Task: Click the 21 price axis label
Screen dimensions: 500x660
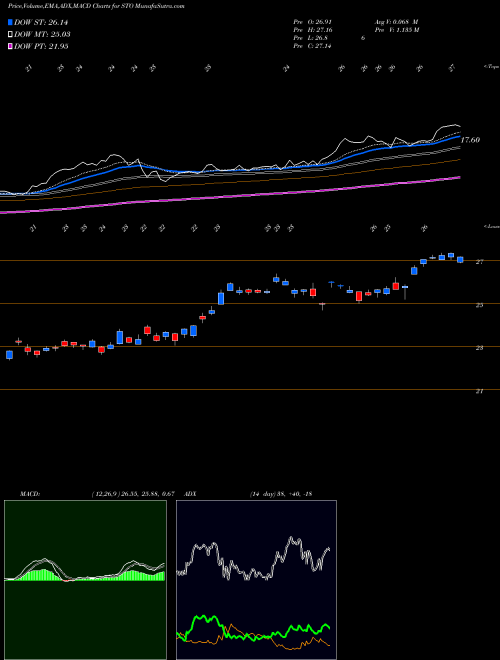Action: [x=479, y=391]
